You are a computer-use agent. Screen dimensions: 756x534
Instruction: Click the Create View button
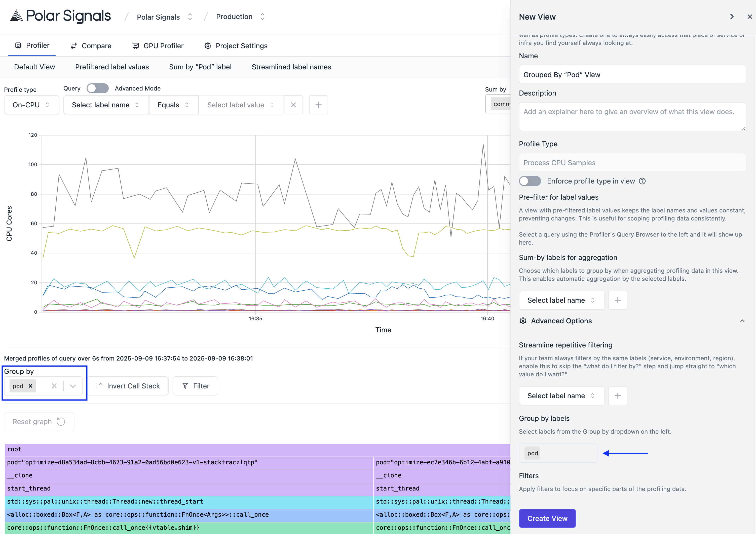tap(547, 518)
